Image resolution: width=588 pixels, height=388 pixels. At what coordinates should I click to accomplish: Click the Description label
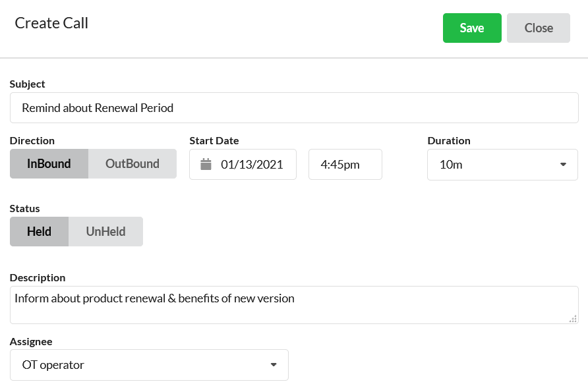38,278
